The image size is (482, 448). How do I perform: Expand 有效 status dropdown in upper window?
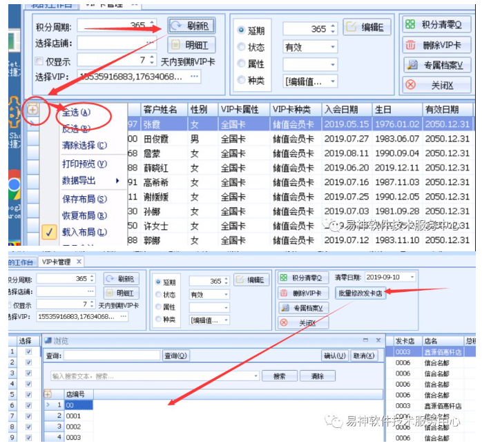pyautogui.click(x=333, y=47)
